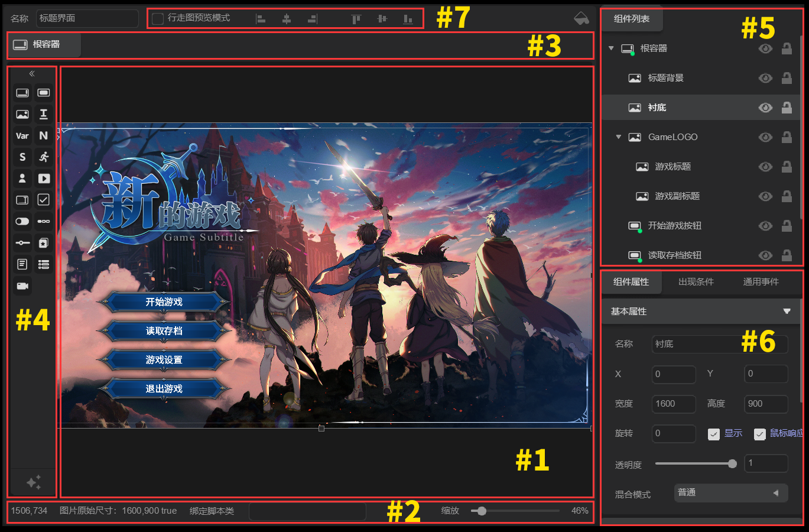Select the starred layers animation tool
The height and width of the screenshot is (532, 809).
tap(44, 242)
